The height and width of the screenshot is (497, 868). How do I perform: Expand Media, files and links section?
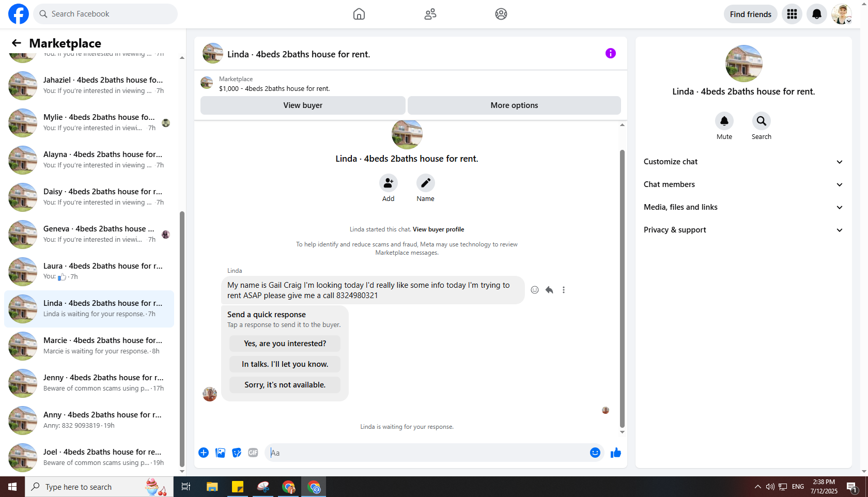click(x=743, y=207)
